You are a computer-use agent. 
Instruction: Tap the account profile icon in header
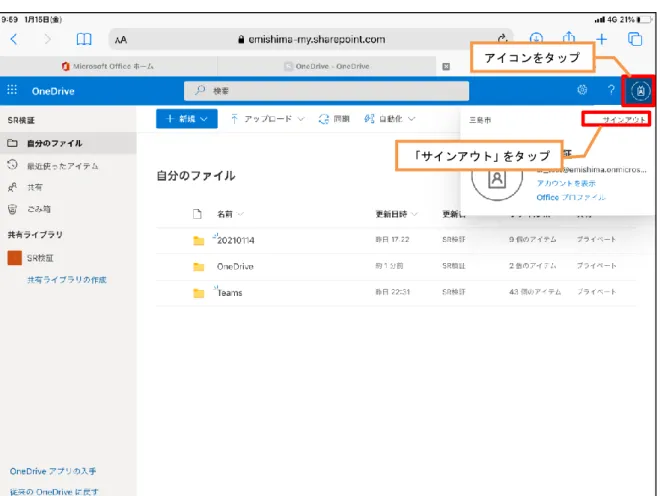coord(640,91)
